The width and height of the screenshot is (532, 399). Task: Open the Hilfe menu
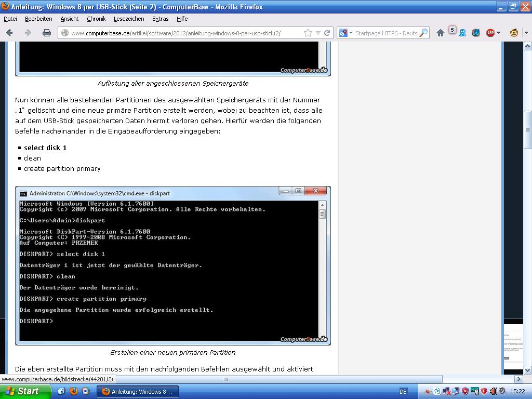[182, 19]
